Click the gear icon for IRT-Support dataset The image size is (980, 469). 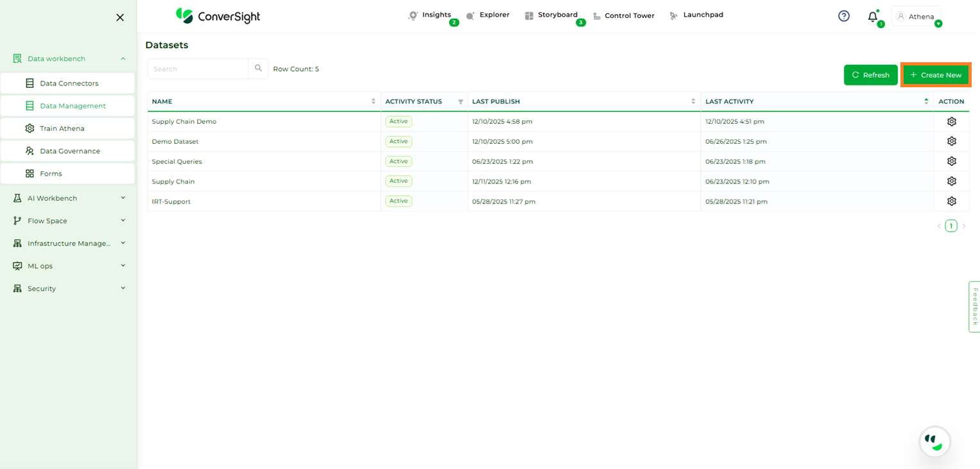point(951,201)
